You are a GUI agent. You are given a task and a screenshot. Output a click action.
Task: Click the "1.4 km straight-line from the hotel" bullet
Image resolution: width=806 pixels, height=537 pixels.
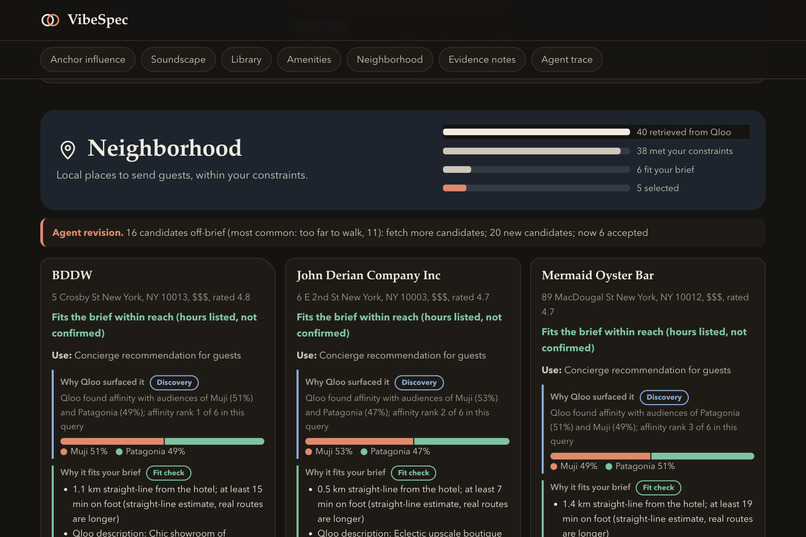657,518
